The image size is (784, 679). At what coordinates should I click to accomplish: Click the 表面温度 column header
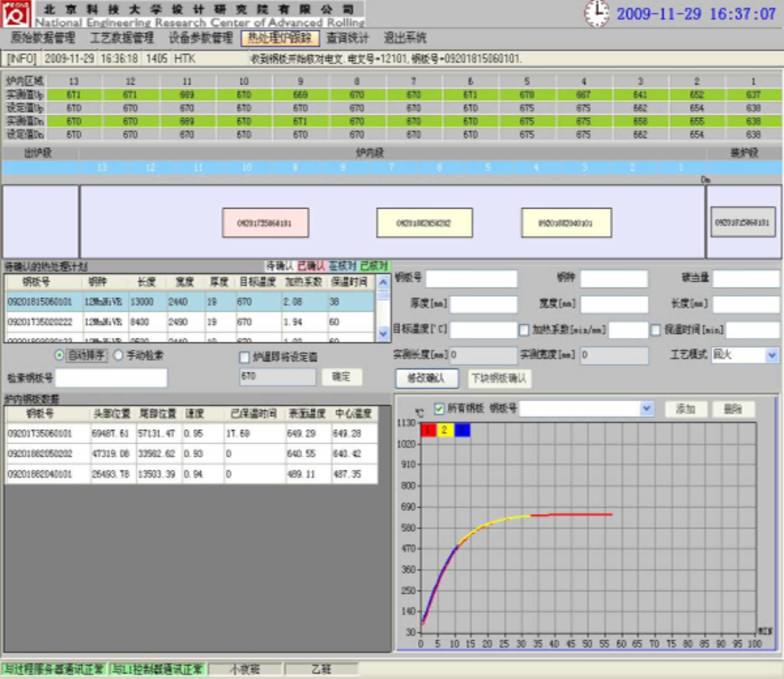[x=308, y=414]
